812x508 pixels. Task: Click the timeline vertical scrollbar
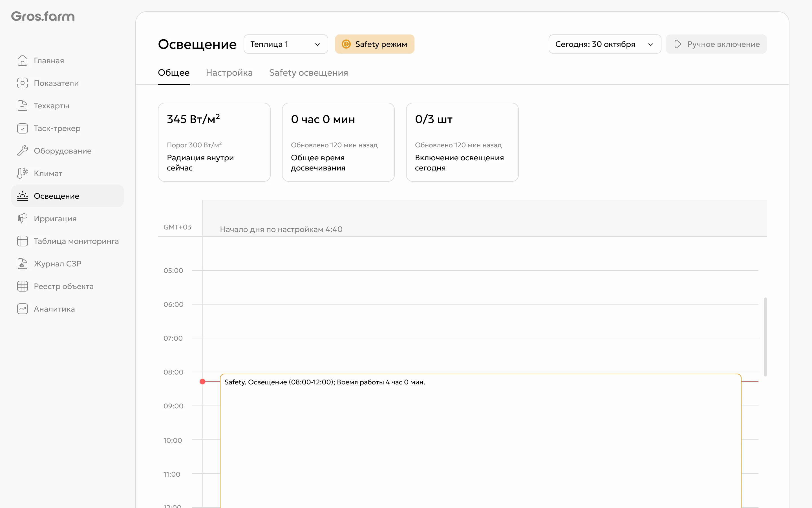click(765, 337)
